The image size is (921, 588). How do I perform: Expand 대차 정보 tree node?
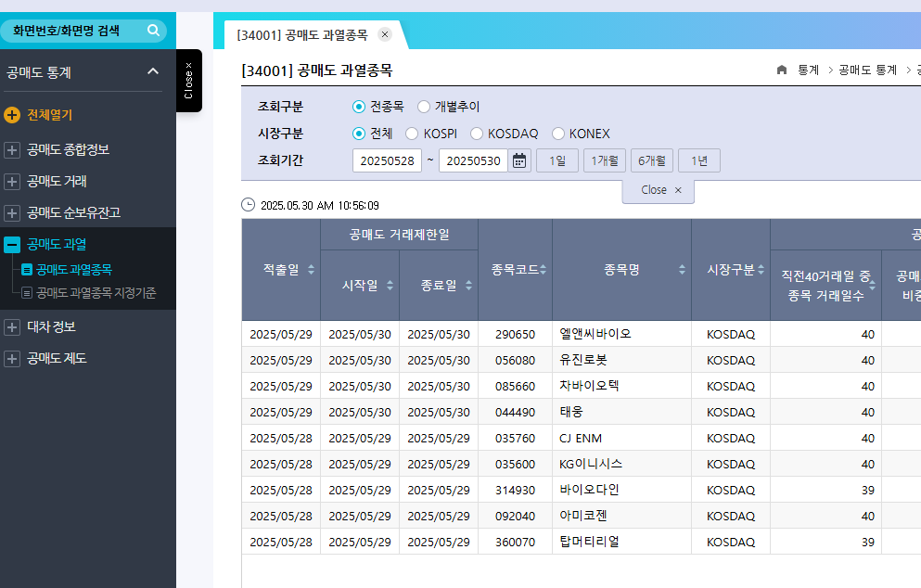12,327
